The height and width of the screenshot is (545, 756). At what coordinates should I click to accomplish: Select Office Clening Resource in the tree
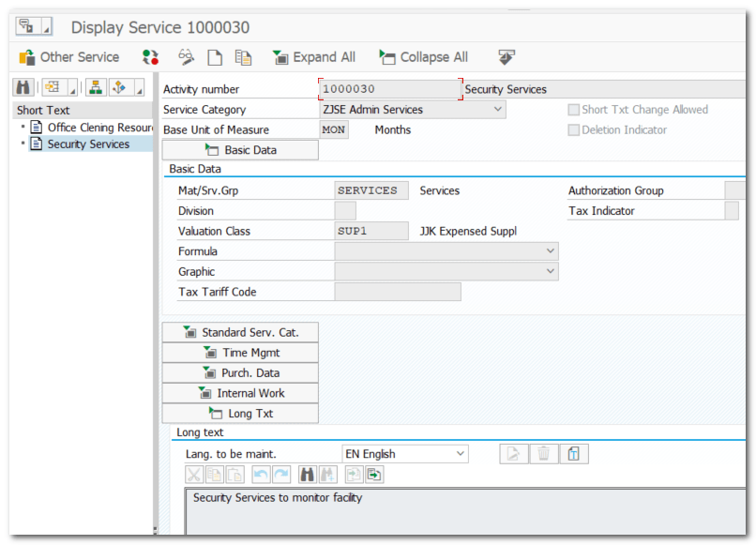99,128
